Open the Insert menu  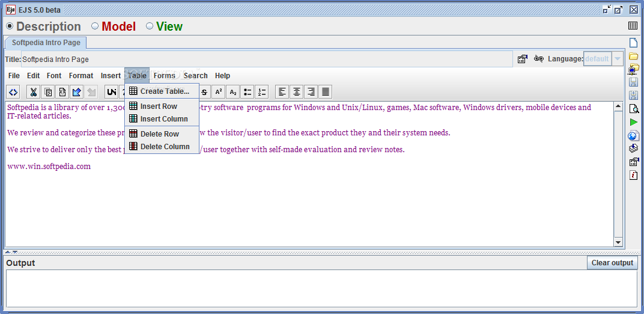click(111, 76)
